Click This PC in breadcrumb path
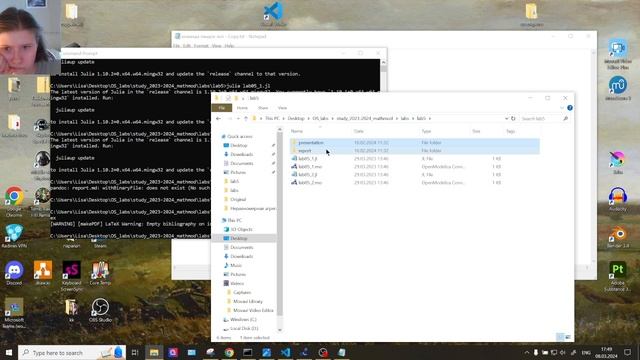 pos(272,118)
